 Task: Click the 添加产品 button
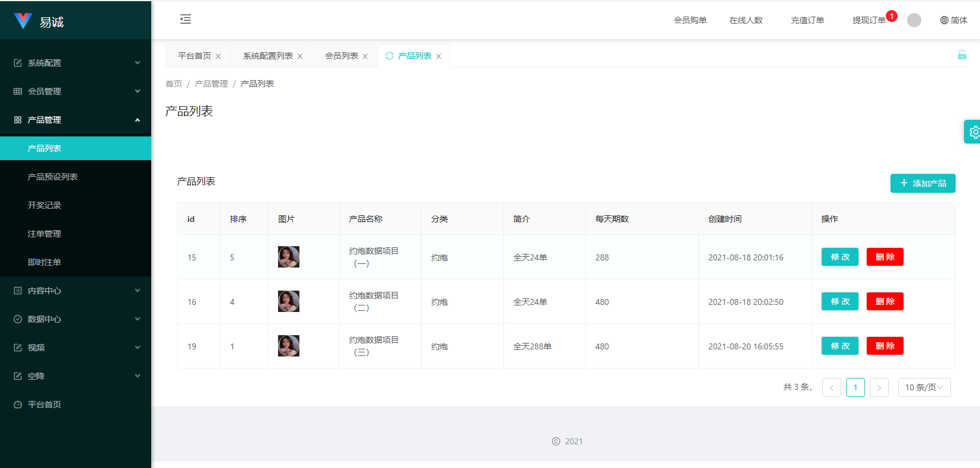(922, 183)
